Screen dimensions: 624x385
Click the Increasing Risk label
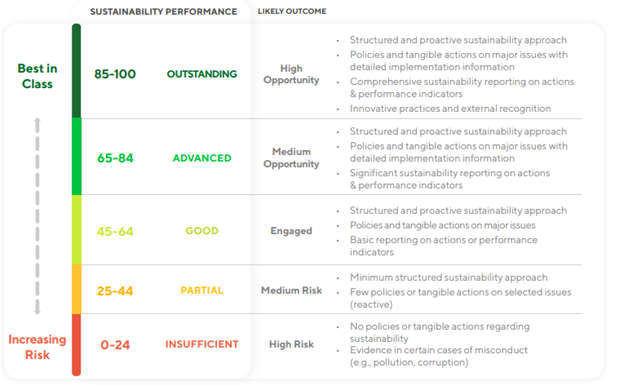click(x=37, y=347)
